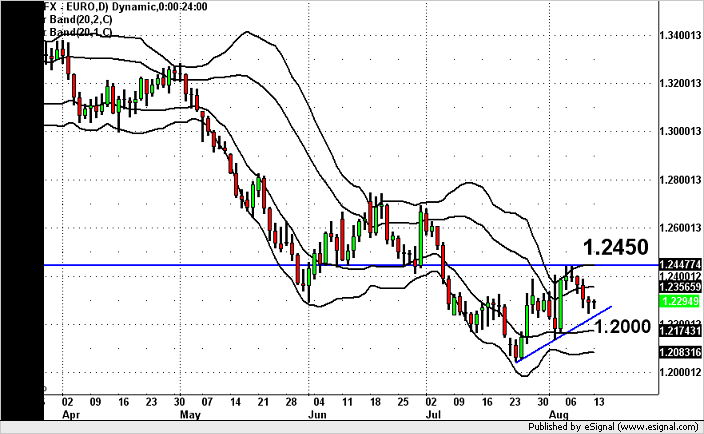Screen dimensions: 704x434
Task: Click the 1.200012 price axis label
Action: [680, 372]
